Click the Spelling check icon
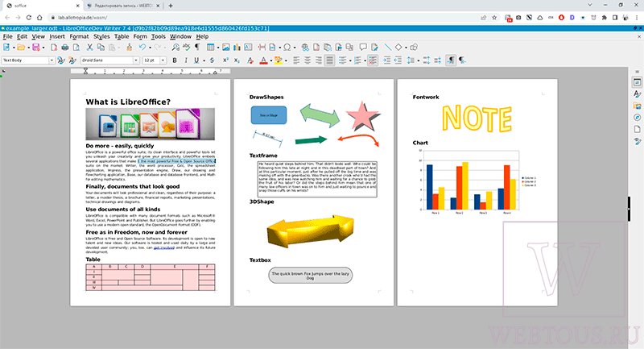The width and height of the screenshot is (644, 349). click(x=187, y=48)
